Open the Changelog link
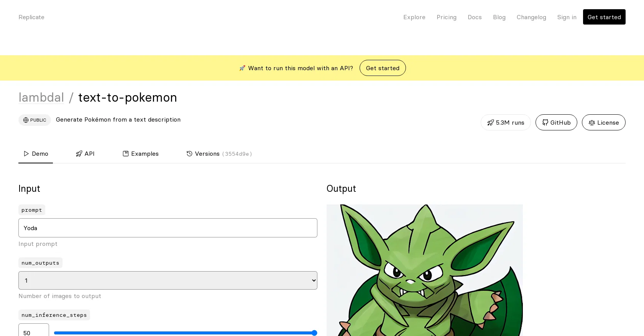This screenshot has height=336, width=644. (531, 17)
